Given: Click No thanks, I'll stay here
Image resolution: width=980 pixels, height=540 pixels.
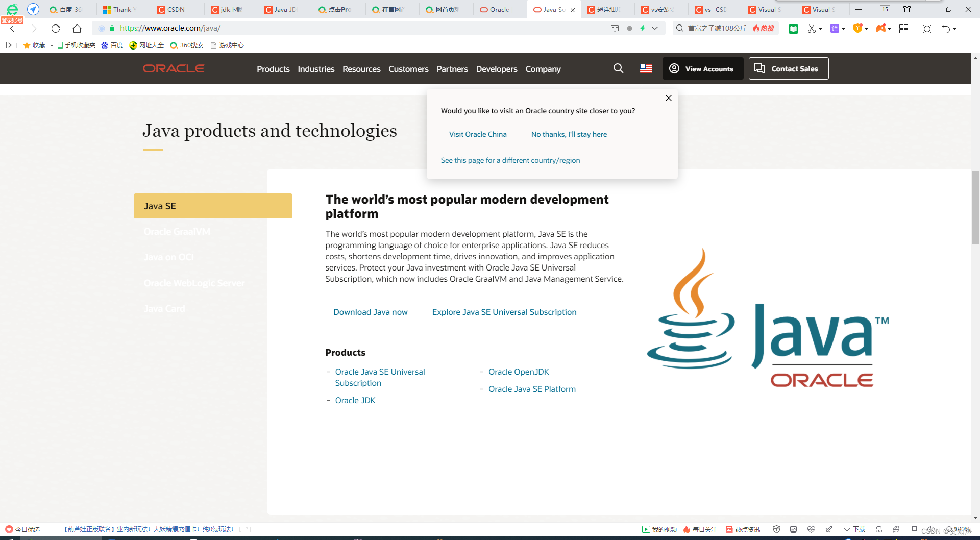Looking at the screenshot, I should pyautogui.click(x=569, y=134).
